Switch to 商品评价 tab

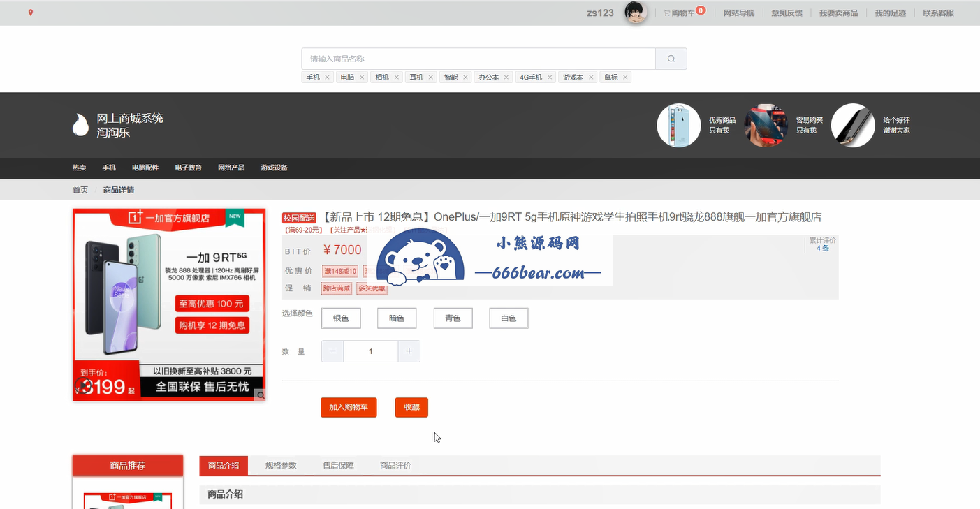(395, 465)
